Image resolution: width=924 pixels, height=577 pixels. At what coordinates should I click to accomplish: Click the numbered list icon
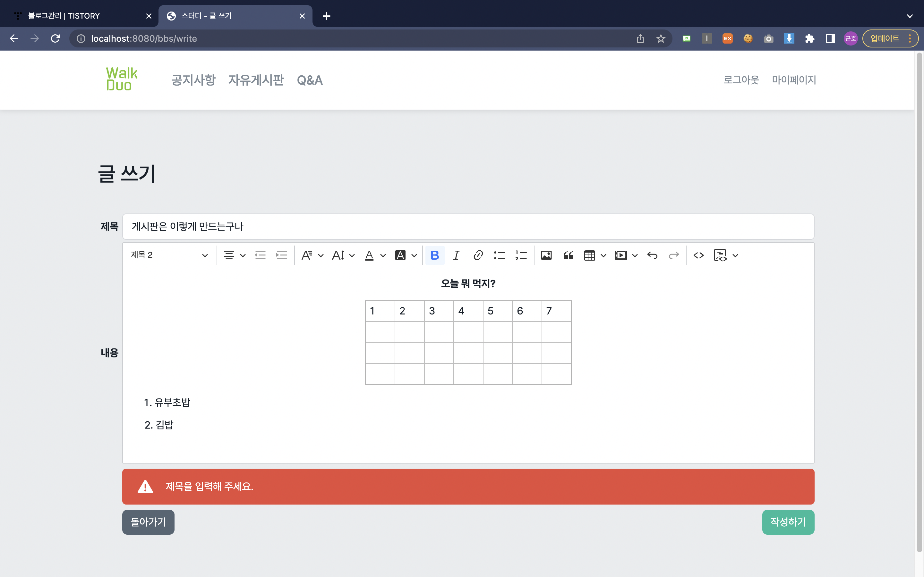point(521,255)
